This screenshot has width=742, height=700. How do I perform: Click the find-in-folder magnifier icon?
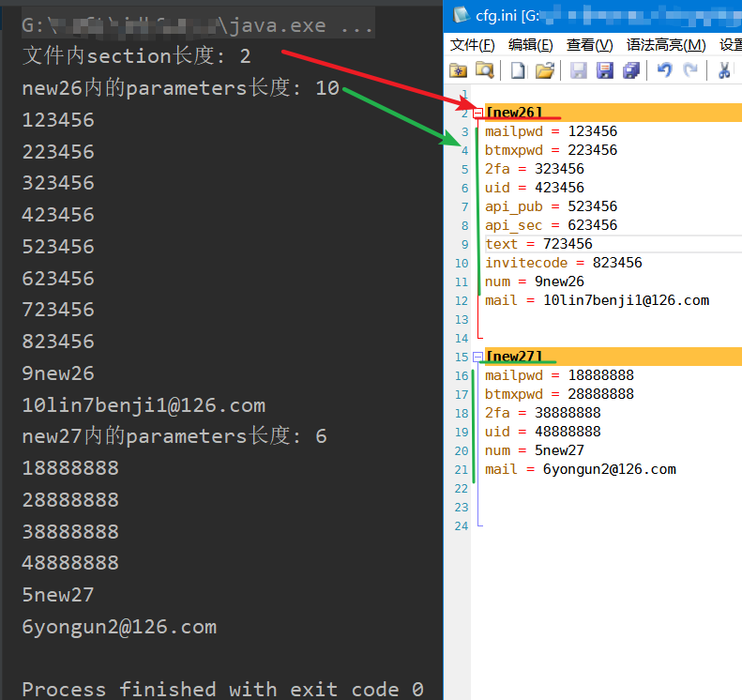pos(485,70)
